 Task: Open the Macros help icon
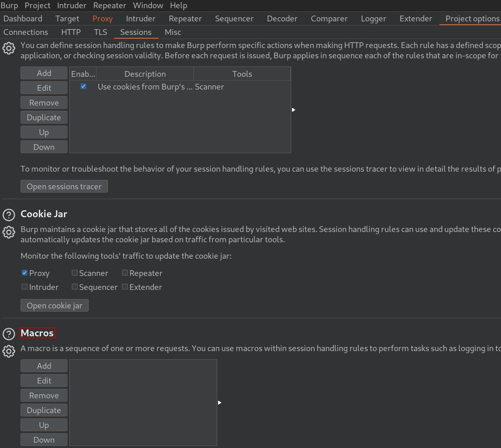coord(9,334)
